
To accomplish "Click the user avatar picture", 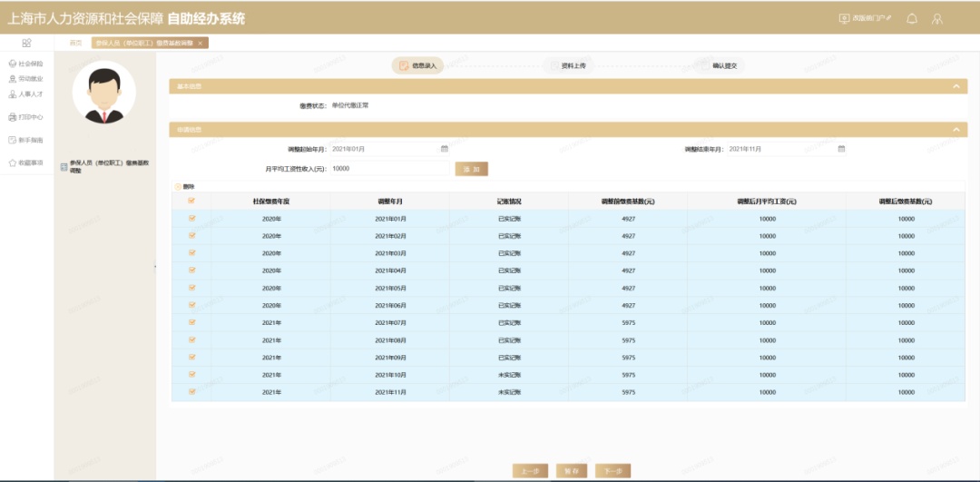I will tap(103, 93).
